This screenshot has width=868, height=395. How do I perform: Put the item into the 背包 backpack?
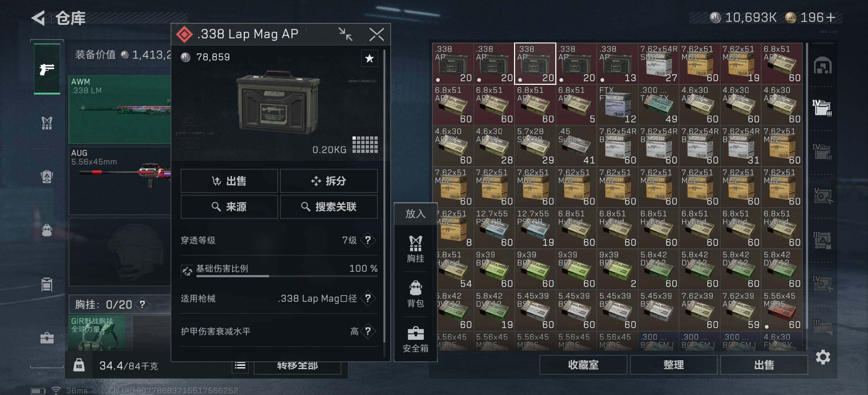[415, 294]
